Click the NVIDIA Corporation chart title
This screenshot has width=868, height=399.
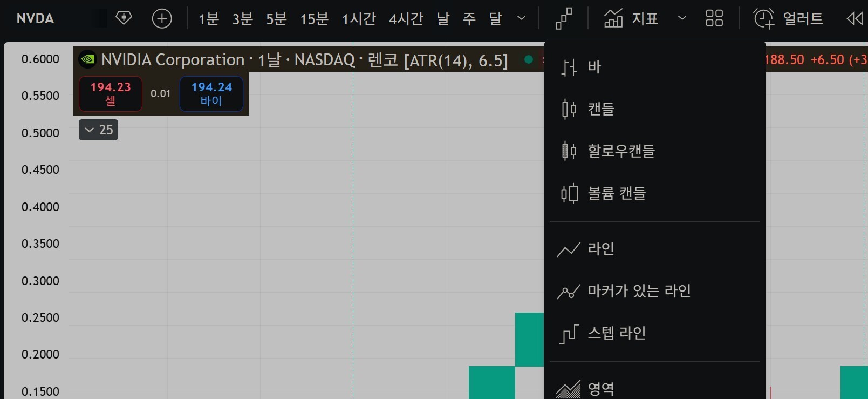pos(173,59)
